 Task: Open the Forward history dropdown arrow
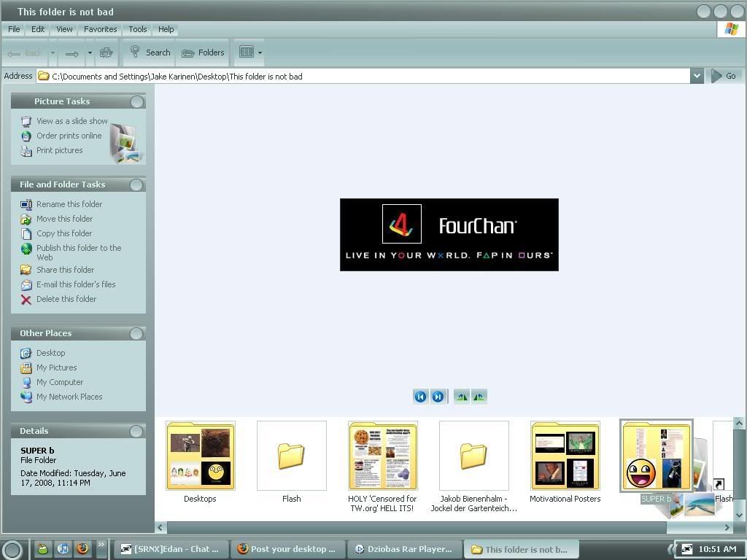coord(90,52)
